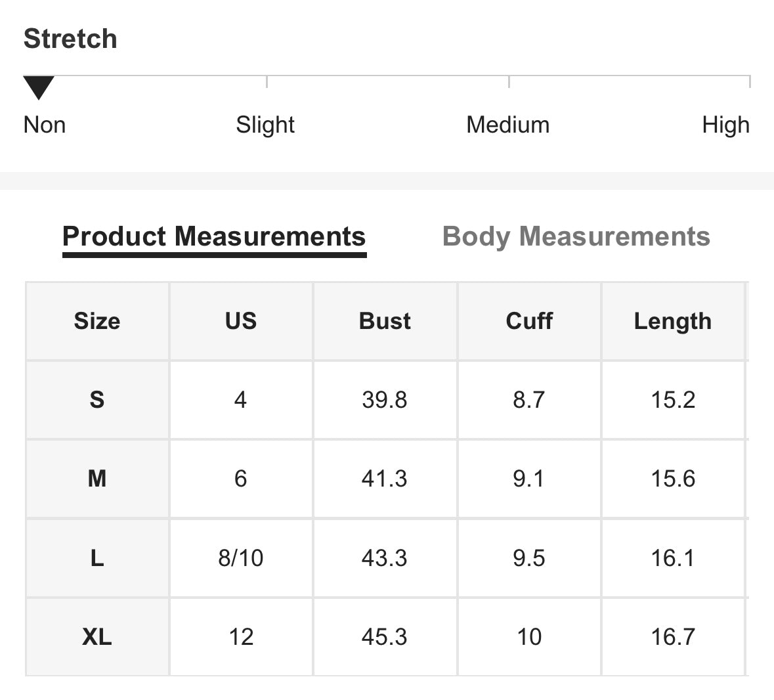Viewport: 774px width, 700px height.
Task: Select the Cuff column header
Action: (x=529, y=321)
